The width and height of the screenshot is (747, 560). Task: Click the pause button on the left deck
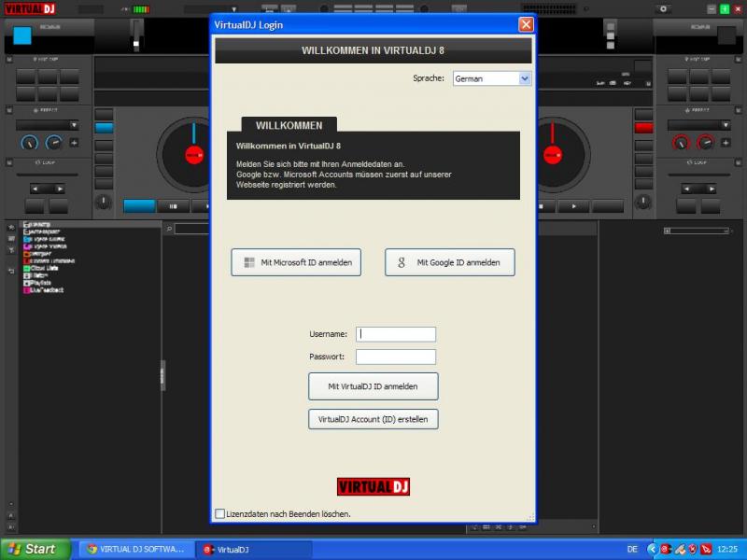coord(173,206)
